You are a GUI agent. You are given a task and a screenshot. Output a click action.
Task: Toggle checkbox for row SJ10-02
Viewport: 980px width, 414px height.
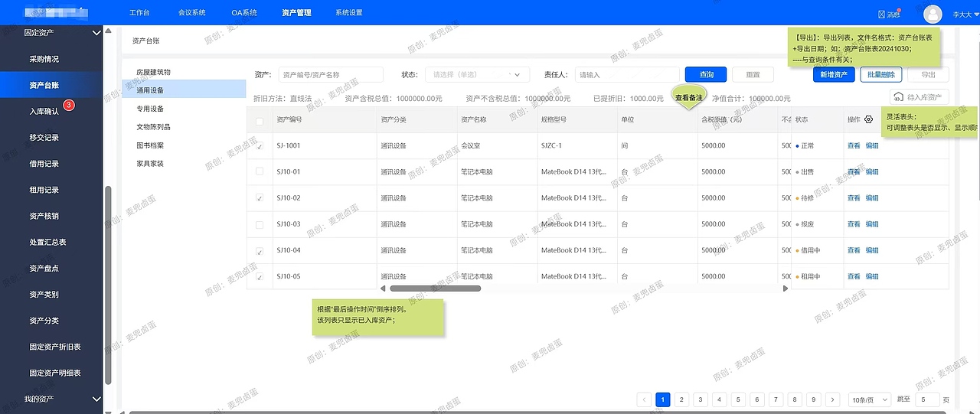tap(260, 198)
